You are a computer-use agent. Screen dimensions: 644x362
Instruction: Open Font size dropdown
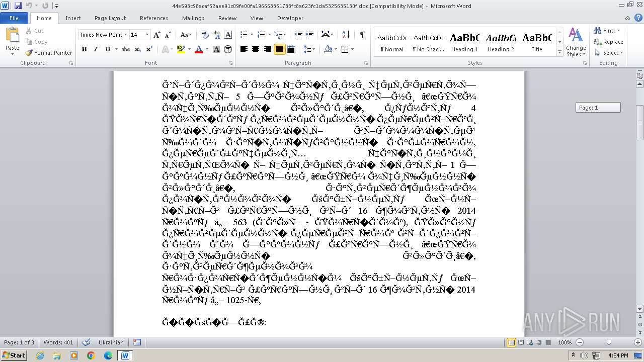(x=147, y=35)
